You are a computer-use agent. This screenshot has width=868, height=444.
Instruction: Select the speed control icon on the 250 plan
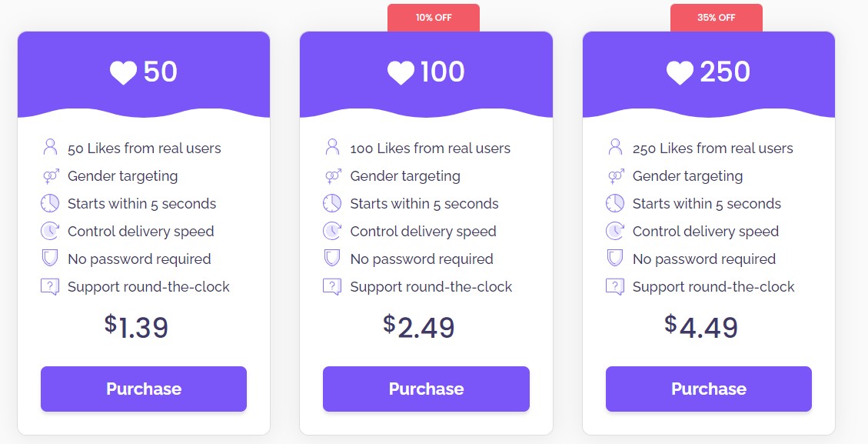point(614,231)
